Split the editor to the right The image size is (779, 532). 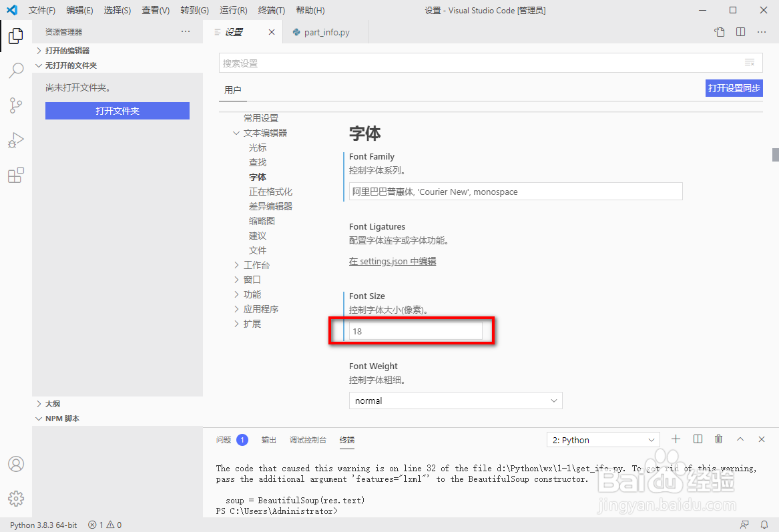pos(741,32)
